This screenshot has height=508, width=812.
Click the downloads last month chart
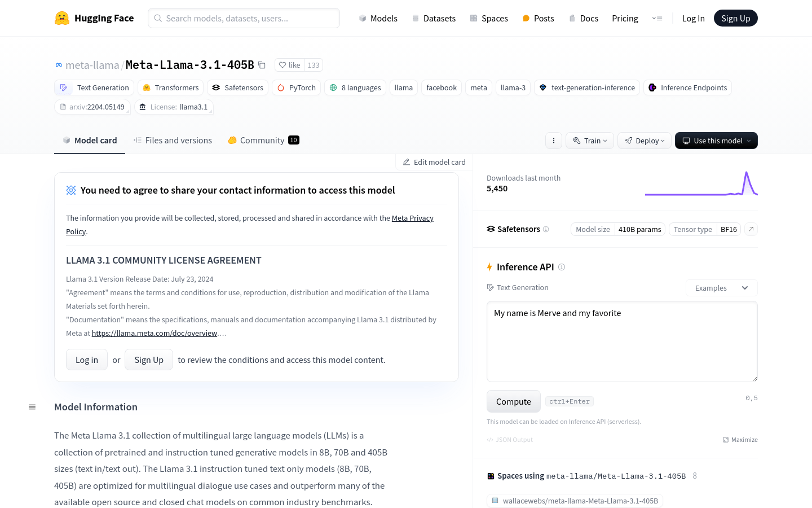pos(701,184)
